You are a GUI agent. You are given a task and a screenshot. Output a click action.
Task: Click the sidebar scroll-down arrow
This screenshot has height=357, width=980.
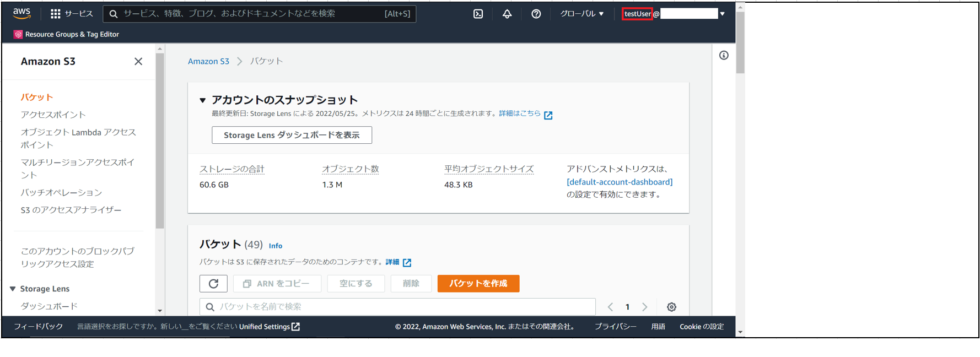pyautogui.click(x=160, y=311)
